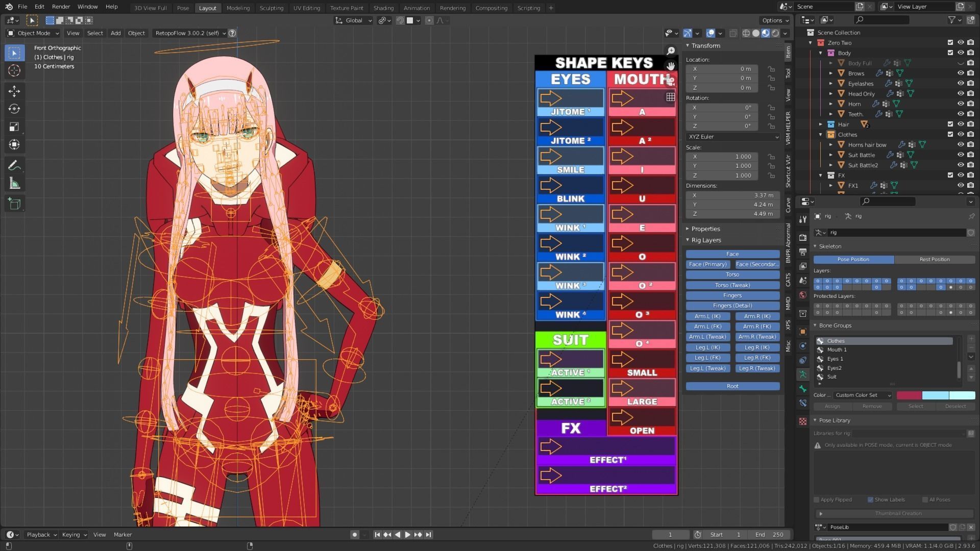
Task: Toggle the Show Labels checkbox
Action: 870,499
